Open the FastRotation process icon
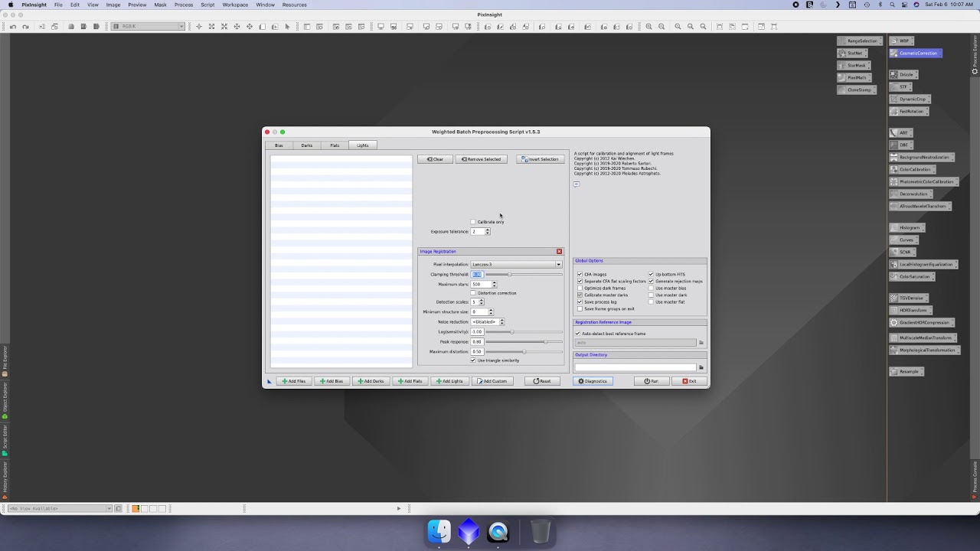 pyautogui.click(x=910, y=111)
